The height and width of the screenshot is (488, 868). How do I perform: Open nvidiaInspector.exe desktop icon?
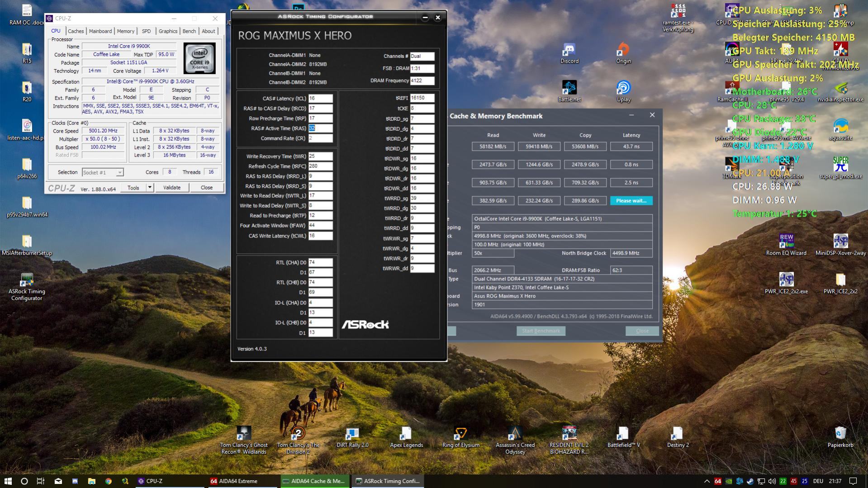pos(840,92)
